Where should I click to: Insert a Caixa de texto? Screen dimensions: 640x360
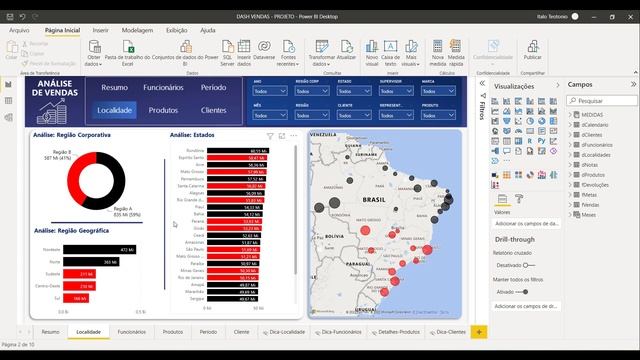click(391, 53)
